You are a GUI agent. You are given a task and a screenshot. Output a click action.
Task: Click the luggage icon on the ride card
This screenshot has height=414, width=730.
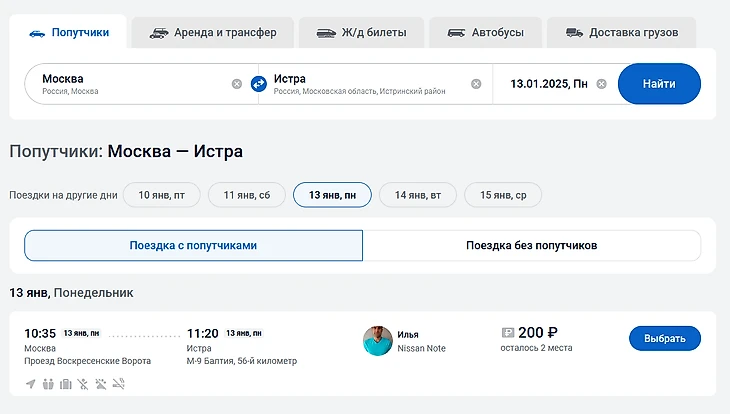[x=66, y=383]
